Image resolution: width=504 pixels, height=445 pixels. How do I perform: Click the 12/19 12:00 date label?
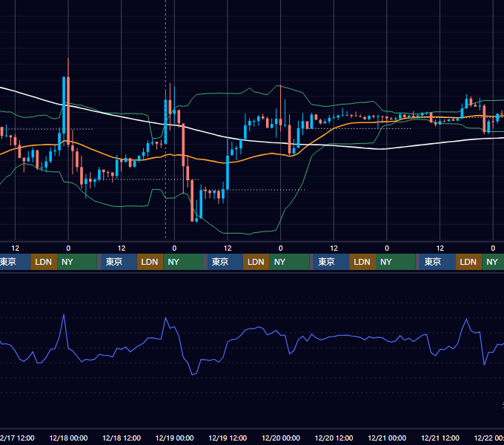(228, 438)
